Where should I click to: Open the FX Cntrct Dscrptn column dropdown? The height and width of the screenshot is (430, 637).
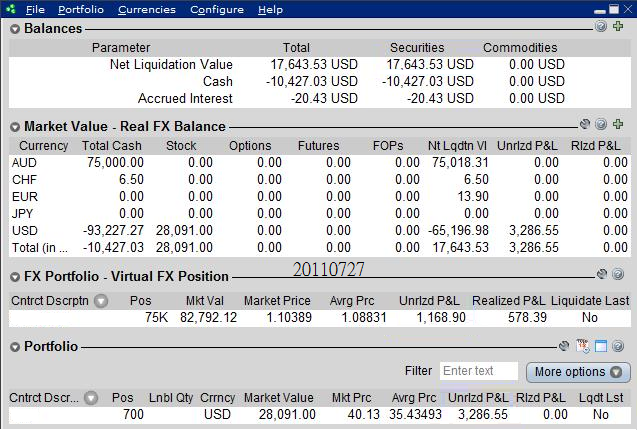click(101, 301)
